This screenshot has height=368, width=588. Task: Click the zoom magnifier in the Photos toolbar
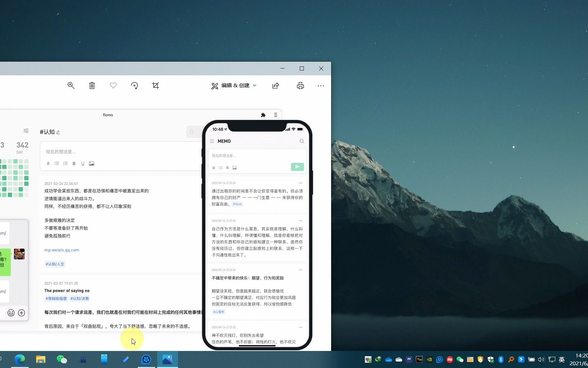pos(71,86)
